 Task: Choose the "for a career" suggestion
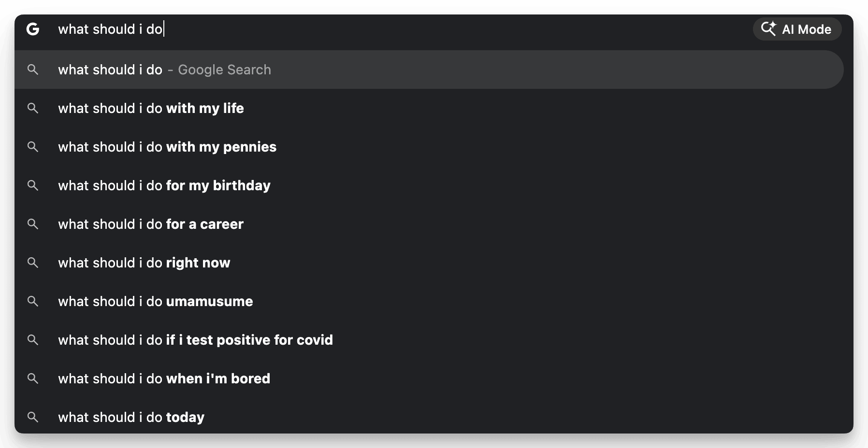click(151, 224)
